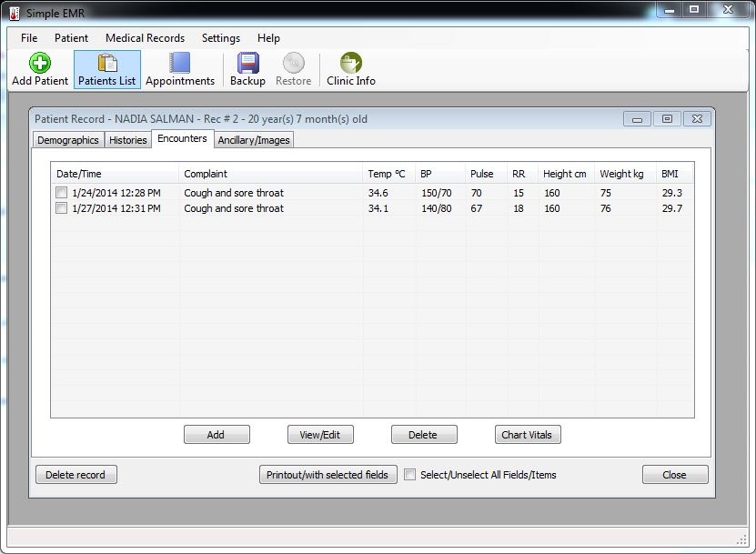
Task: Click the BP column header
Action: 440,174
